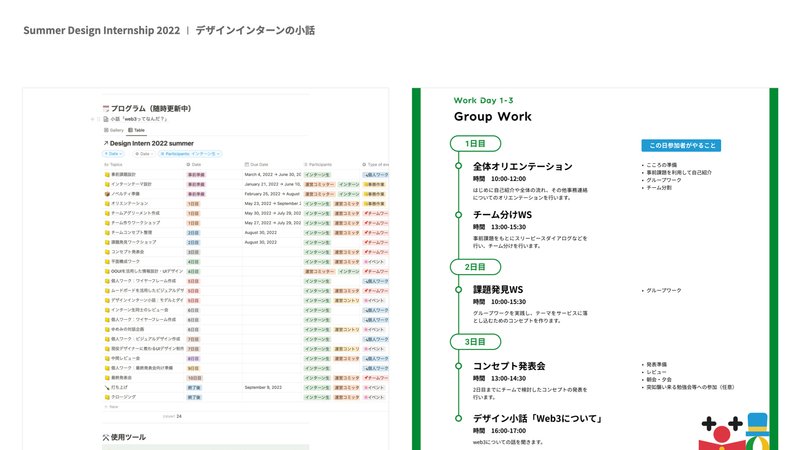Image resolution: width=800 pixels, height=450 pixels.
Task: Click the blue この日参加者がやること badge
Action: (681, 145)
